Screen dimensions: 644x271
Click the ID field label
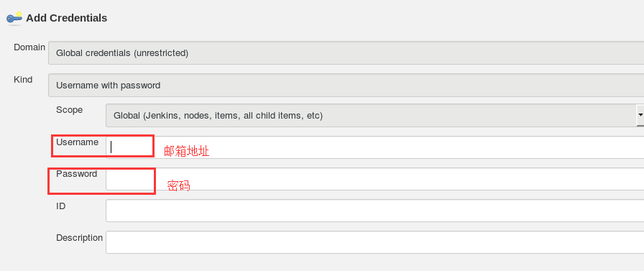point(61,206)
